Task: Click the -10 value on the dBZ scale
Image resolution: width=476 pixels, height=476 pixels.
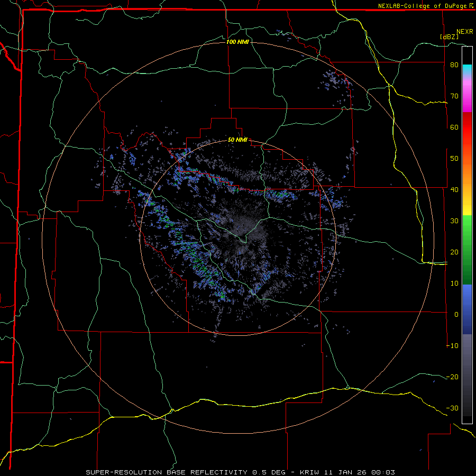Action: click(x=452, y=346)
